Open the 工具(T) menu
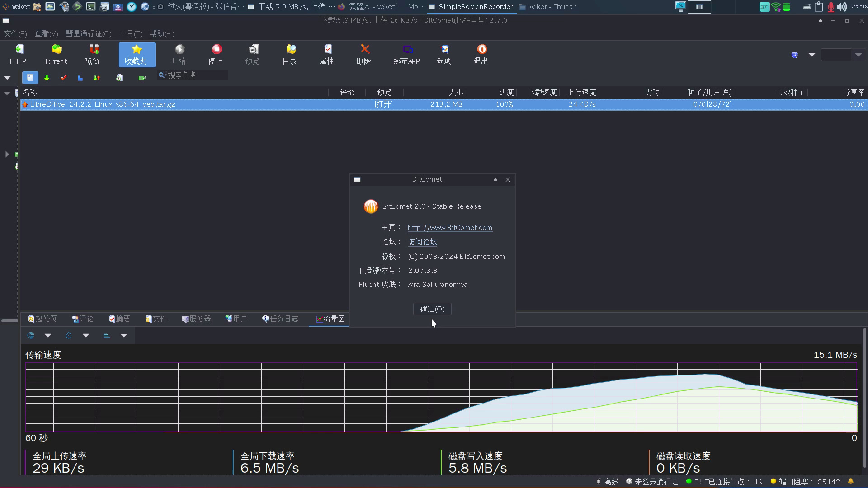This screenshot has width=868, height=488. 131,34
